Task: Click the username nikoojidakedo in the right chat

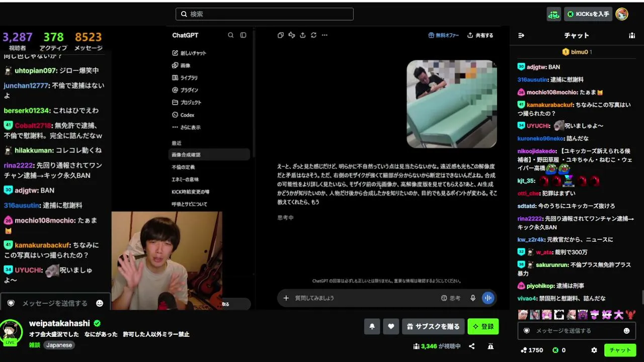Action: coord(537,151)
